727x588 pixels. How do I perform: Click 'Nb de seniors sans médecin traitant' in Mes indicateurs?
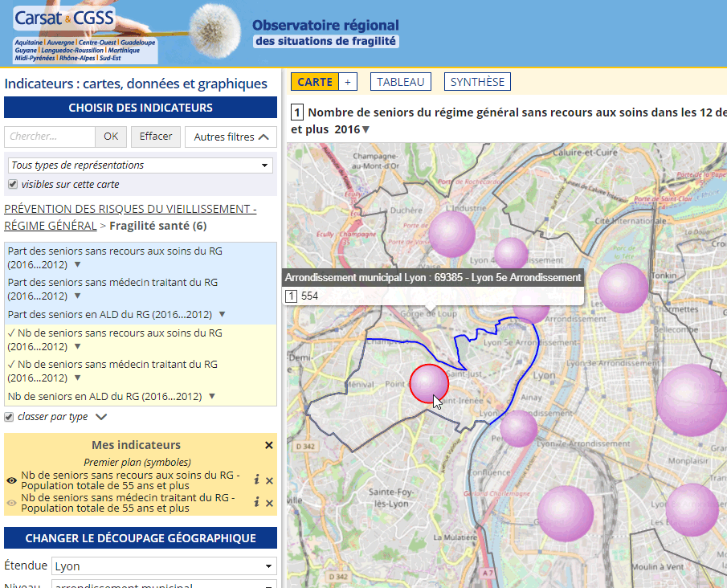128,503
